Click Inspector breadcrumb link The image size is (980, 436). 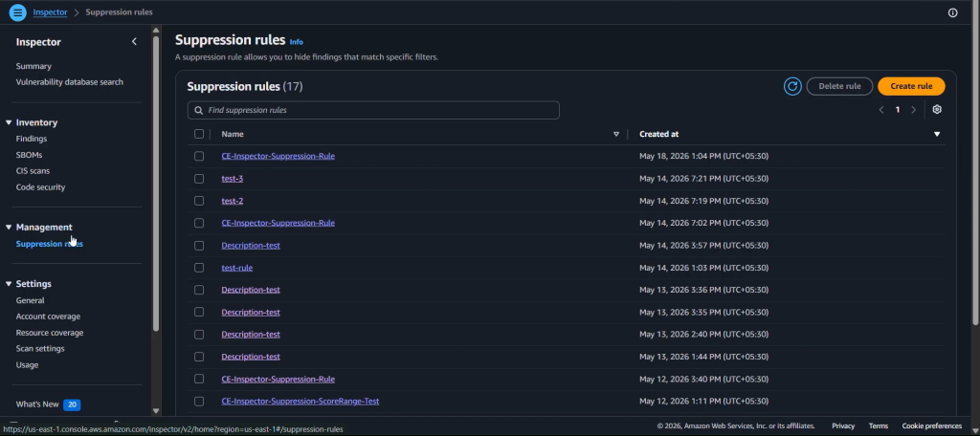pyautogui.click(x=50, y=12)
